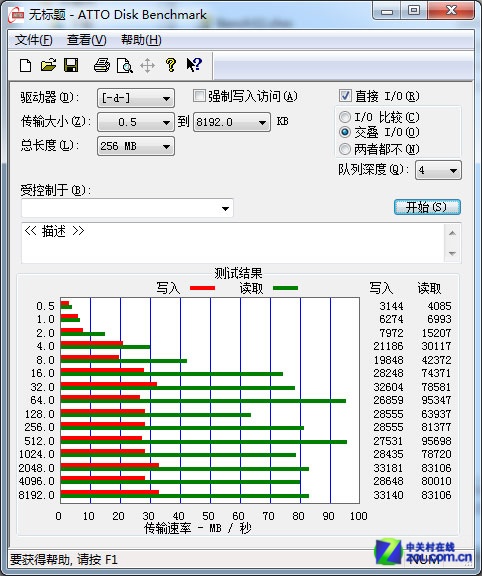The width and height of the screenshot is (482, 576).
Task: Click the 64.0 row label in chart
Action: click(42, 400)
